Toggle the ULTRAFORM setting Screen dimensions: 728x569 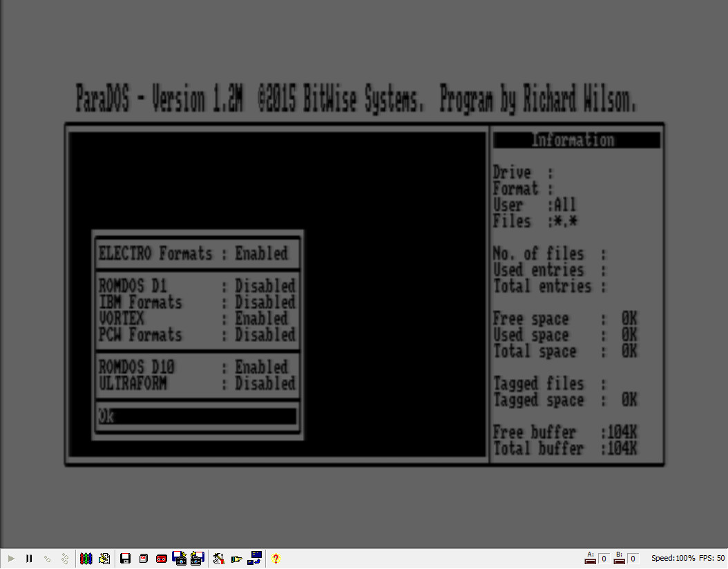197,383
